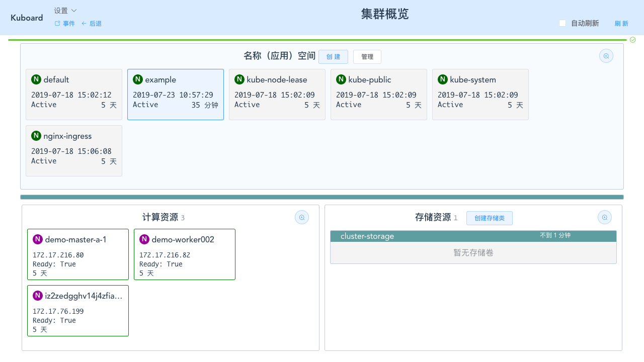Select the N badge on example namespace
Viewport: 644px width, 362px height.
point(137,79)
